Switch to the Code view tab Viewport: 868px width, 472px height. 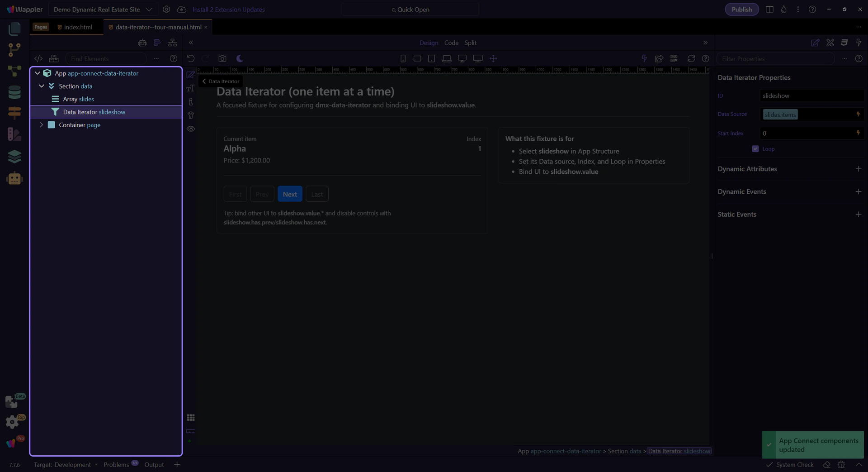pyautogui.click(x=451, y=43)
